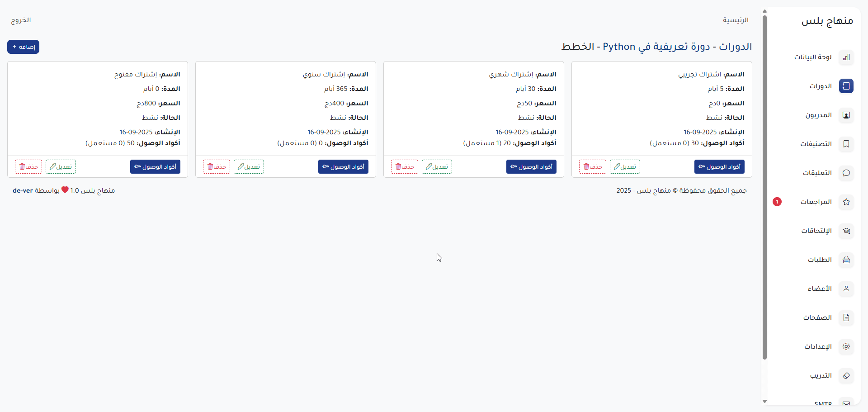
Task: Click the instructors person icon
Action: 846,115
